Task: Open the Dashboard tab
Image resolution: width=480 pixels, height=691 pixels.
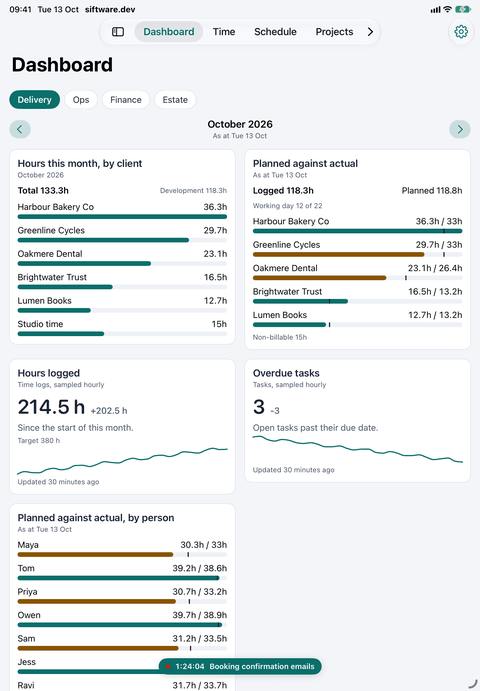Action: [168, 32]
